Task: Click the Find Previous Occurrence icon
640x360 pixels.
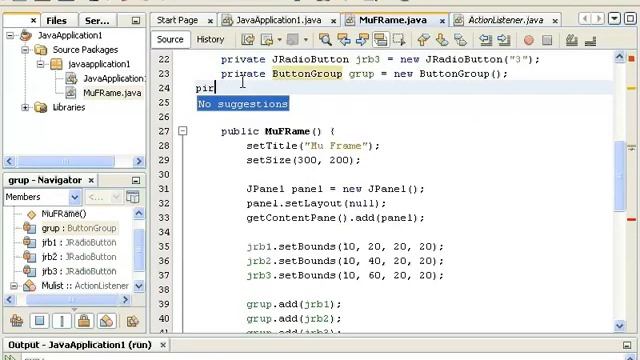Action: [x=344, y=40]
